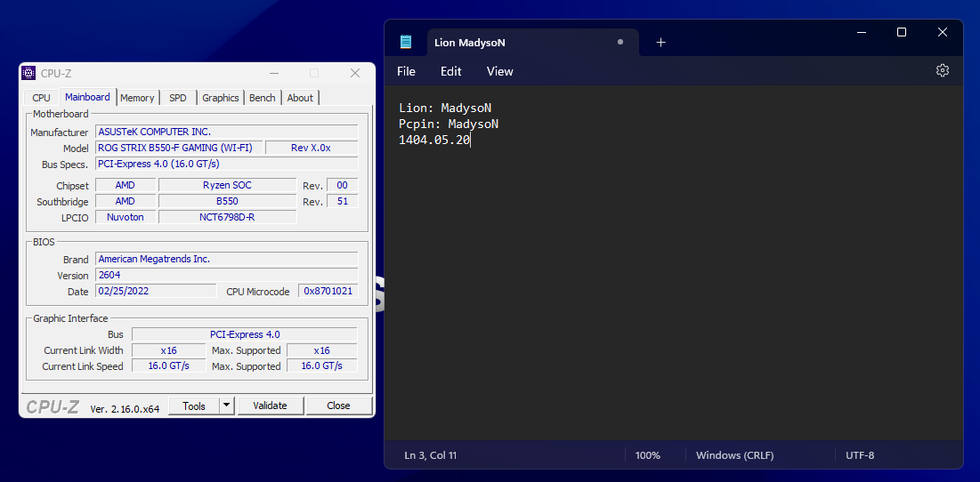Screen dimensions: 980x482
Task: Click the CPU-Z title bar icon
Action: pos(28,73)
